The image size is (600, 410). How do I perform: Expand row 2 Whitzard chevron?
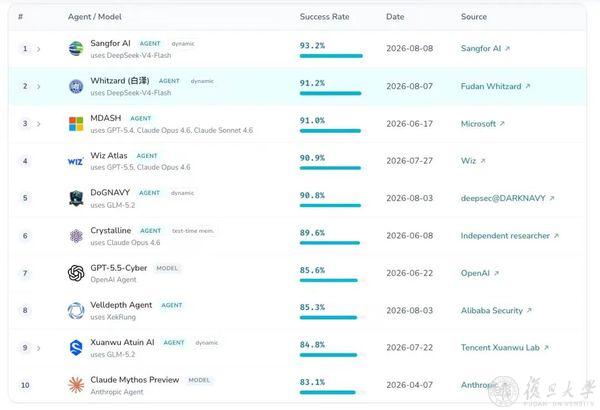[x=38, y=87]
